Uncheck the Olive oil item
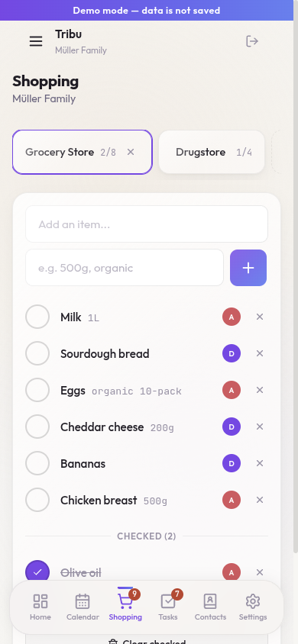 coord(37,572)
